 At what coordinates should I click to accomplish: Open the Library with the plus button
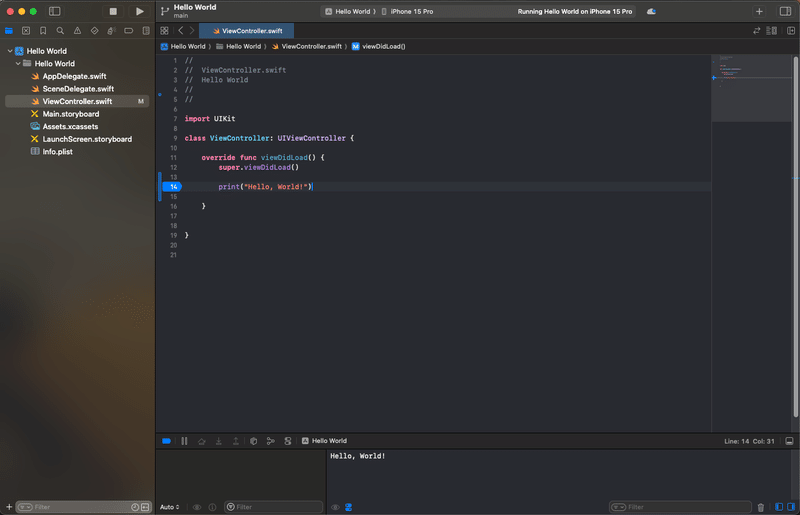[x=759, y=11]
